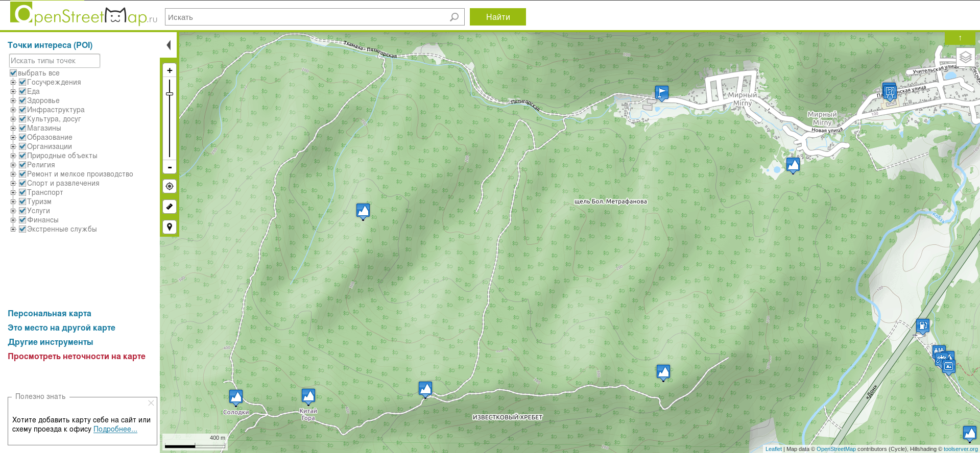The width and height of the screenshot is (980, 453).
Task: Open the peak marker south of Мирный
Action: click(x=793, y=165)
